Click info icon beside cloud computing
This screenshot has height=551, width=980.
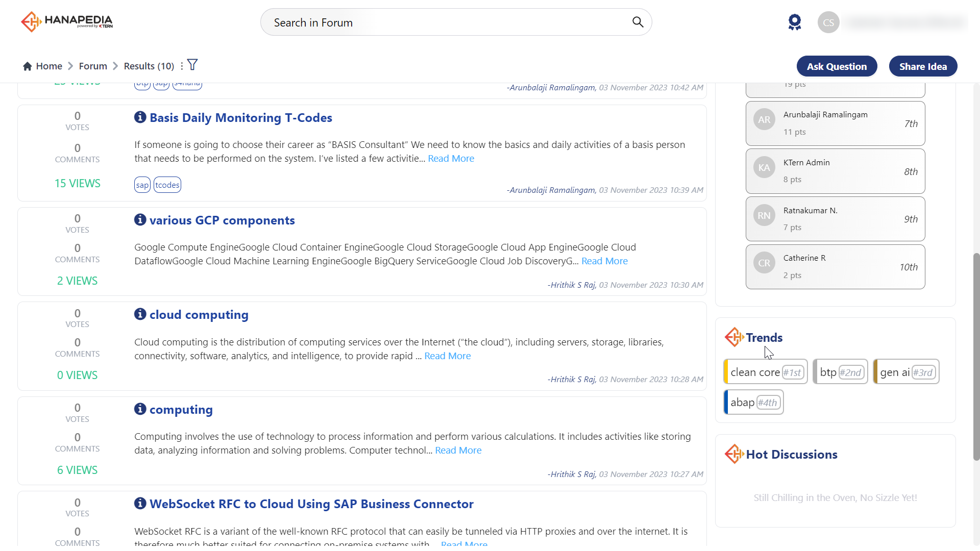point(140,314)
